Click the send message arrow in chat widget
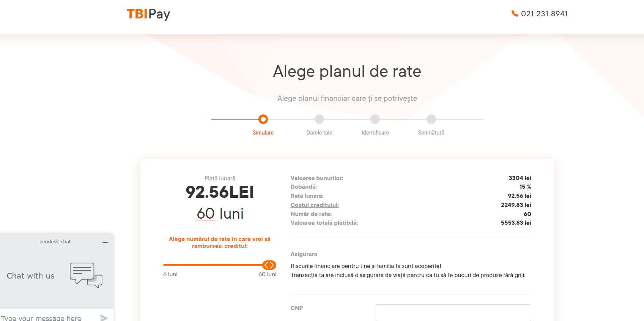Viewport: 644px width, 321px height. click(x=104, y=318)
